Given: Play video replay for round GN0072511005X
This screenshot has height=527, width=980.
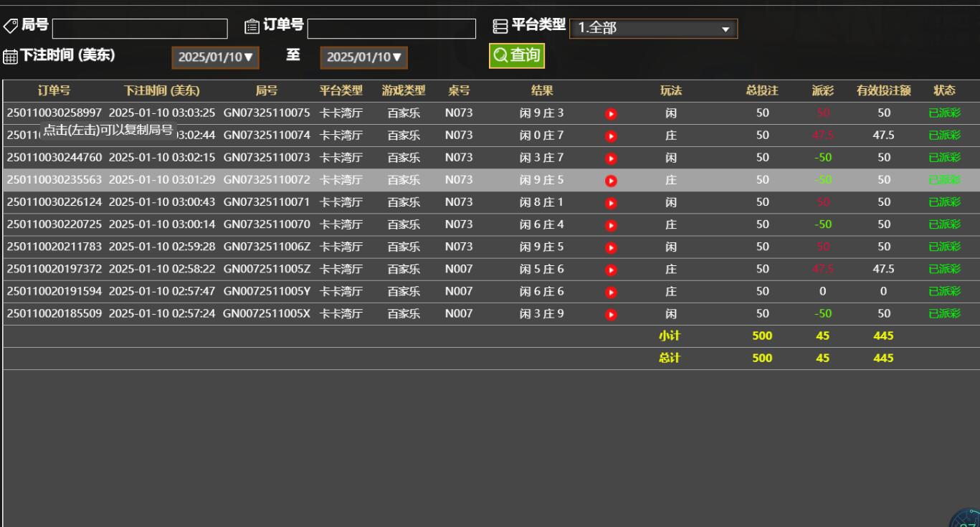Looking at the screenshot, I should click(x=611, y=314).
